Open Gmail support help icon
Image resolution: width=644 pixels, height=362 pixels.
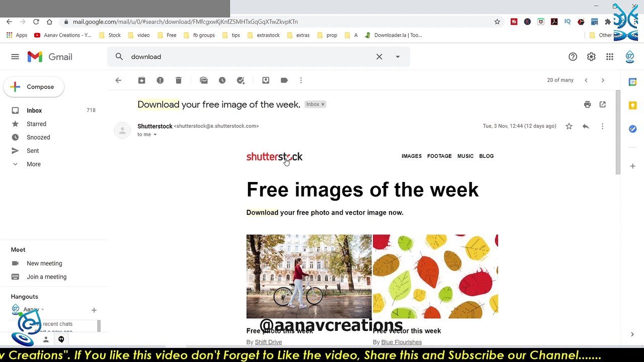[573, 57]
